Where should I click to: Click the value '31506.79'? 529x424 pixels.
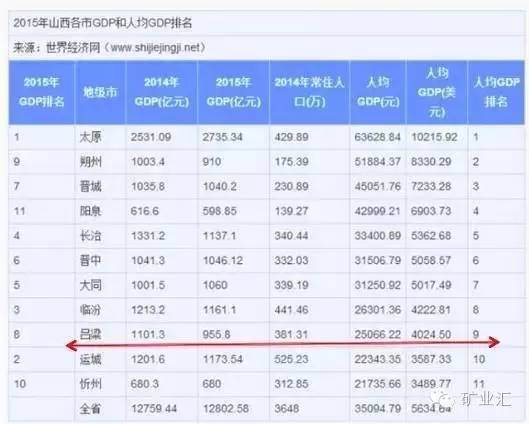[x=378, y=260]
